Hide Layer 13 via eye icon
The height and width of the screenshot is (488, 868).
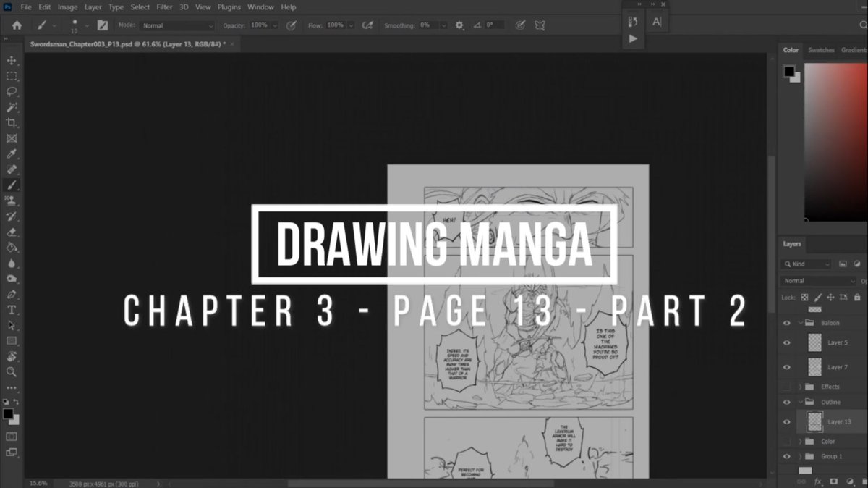pyautogui.click(x=787, y=421)
